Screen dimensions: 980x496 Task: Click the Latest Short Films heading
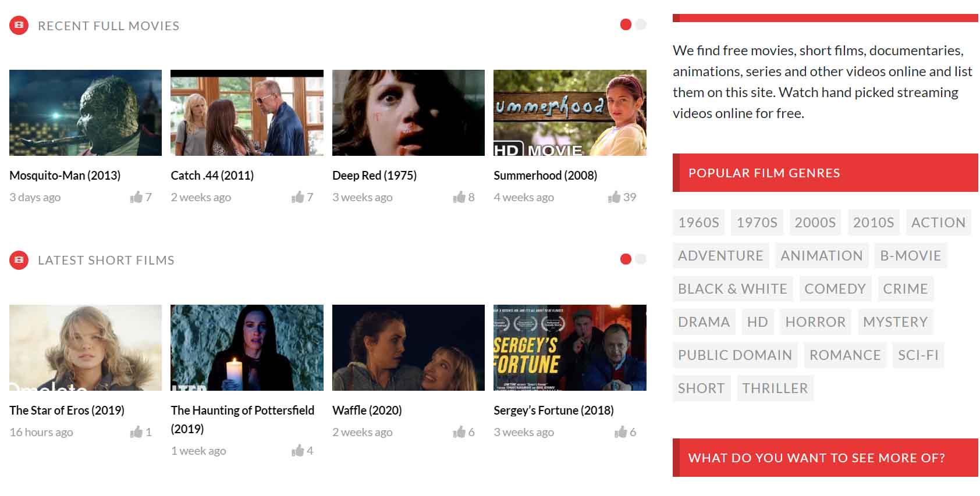tap(106, 260)
